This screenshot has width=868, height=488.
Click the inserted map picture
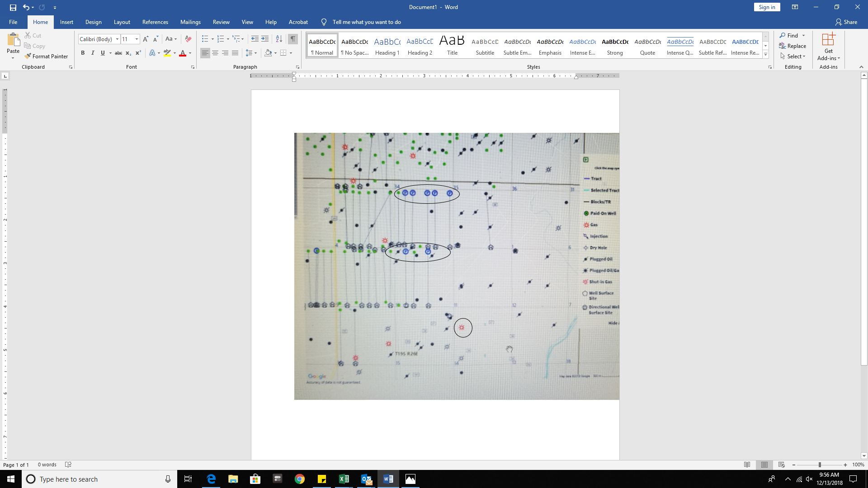coord(457,266)
